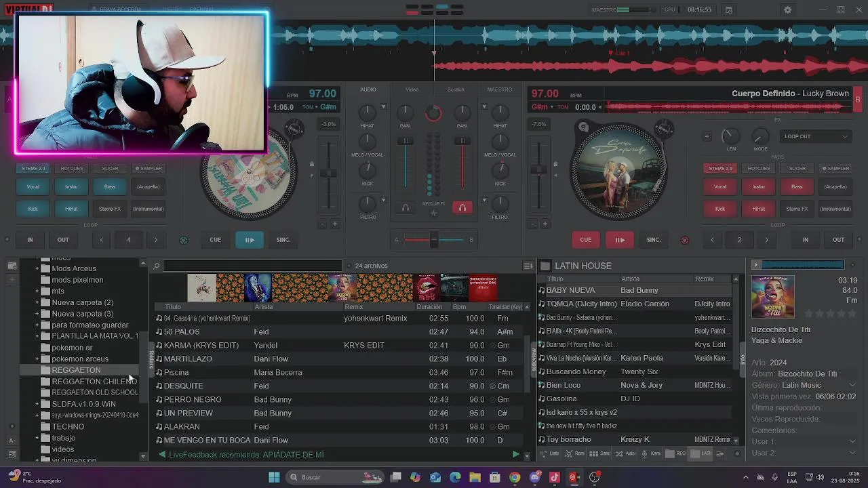Switch the left deck pads to SLICER
Image resolution: width=868 pixels, height=488 pixels.
[110, 168]
